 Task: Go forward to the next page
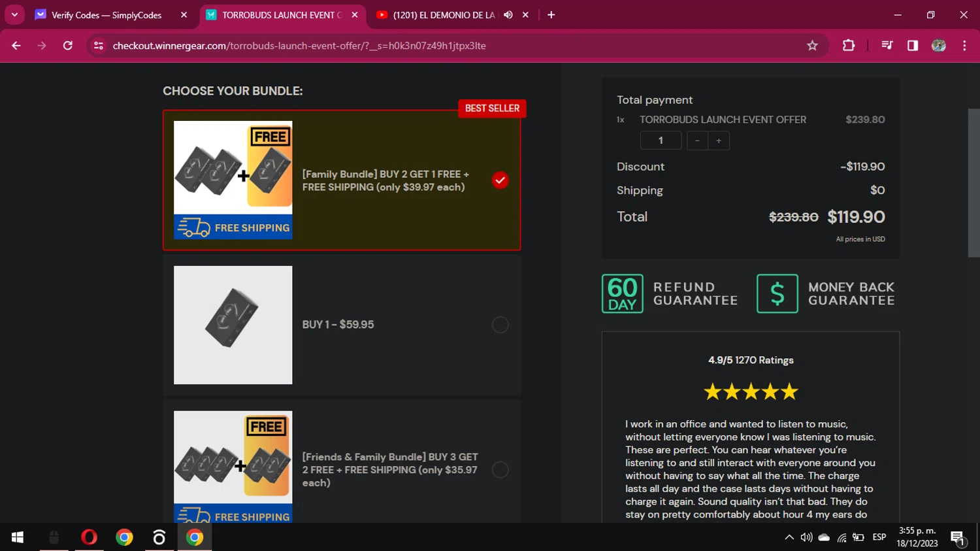tap(42, 46)
